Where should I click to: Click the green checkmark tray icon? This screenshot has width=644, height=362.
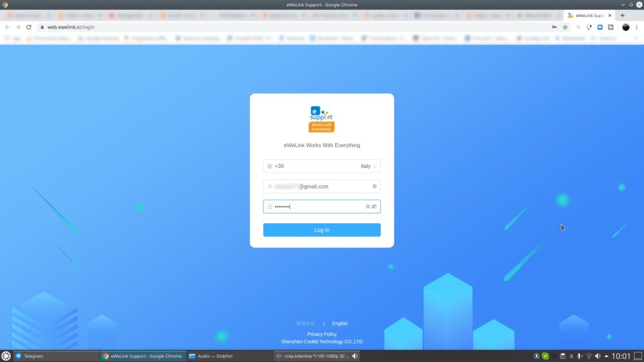tap(545, 356)
